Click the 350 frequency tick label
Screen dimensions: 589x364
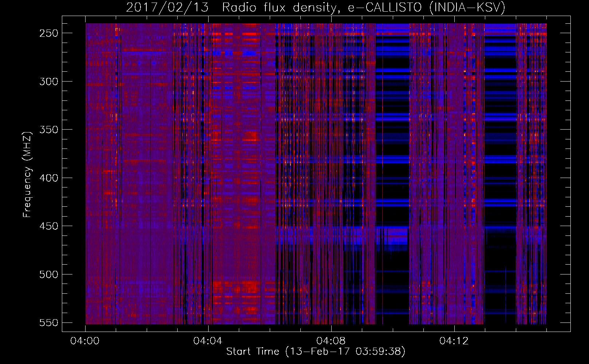49,130
